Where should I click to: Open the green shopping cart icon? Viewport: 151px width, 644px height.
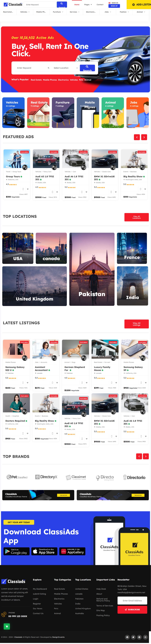click(x=7, y=626)
